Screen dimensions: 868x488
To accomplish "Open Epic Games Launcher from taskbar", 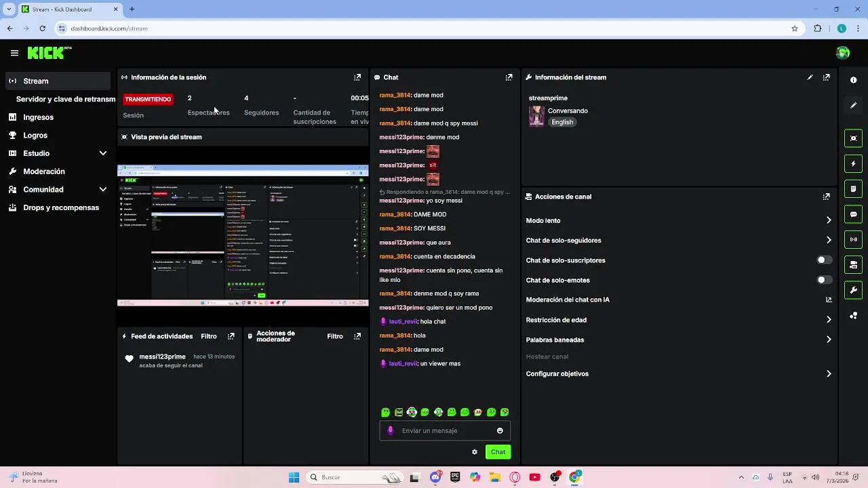I will point(455,477).
